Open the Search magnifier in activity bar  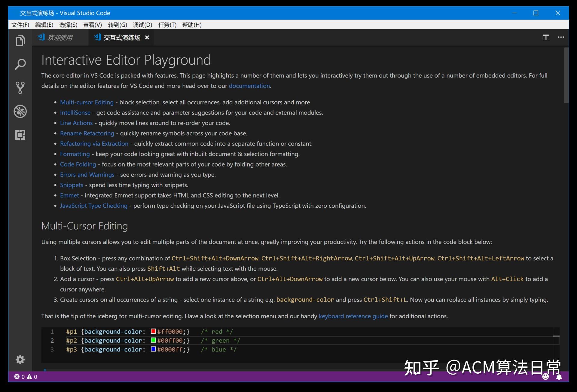(20, 64)
